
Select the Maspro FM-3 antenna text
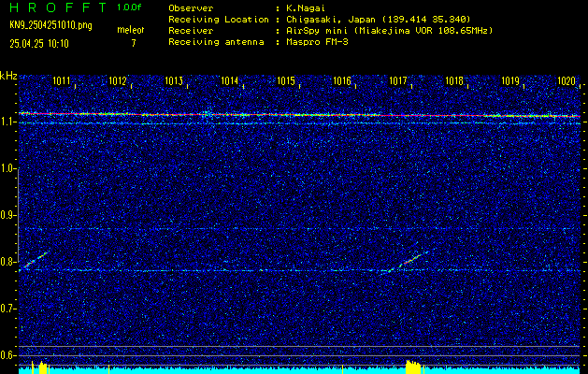pyautogui.click(x=317, y=42)
